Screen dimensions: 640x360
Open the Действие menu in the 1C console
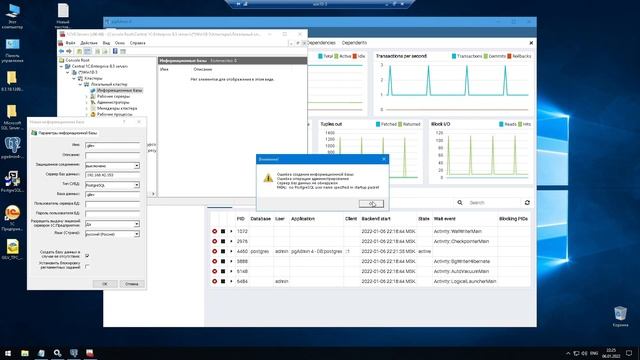point(89,43)
